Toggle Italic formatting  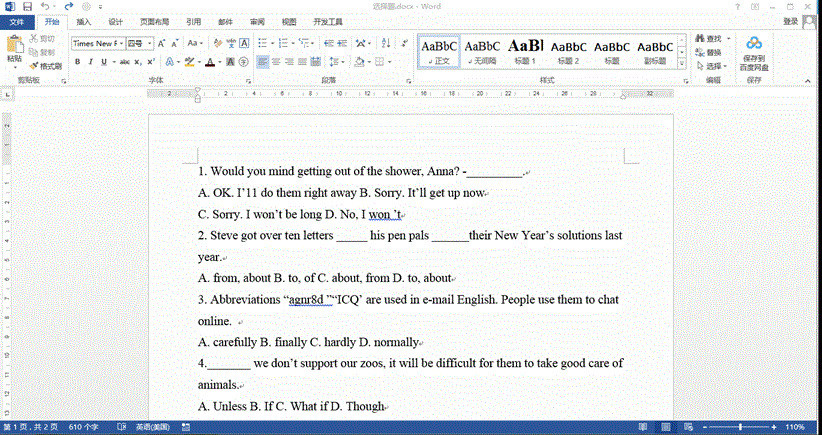pyautogui.click(x=91, y=62)
